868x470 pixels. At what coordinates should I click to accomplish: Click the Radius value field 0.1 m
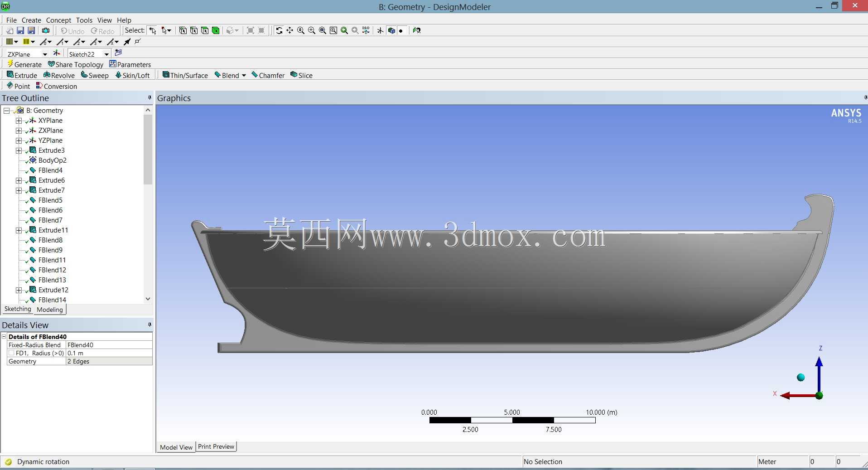109,353
